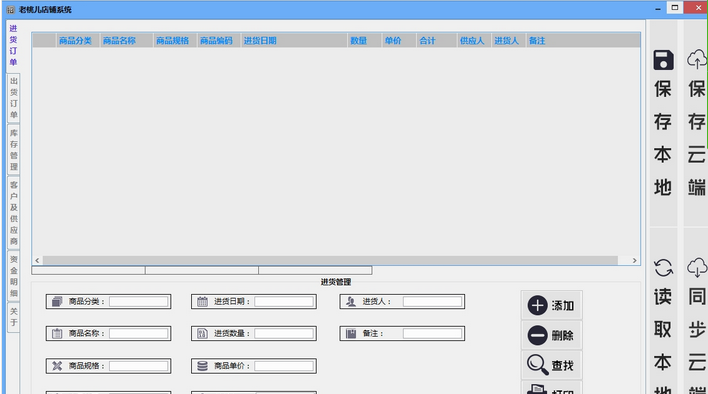Switch to the 出货订单 side tab
The width and height of the screenshot is (708, 394).
click(14, 98)
